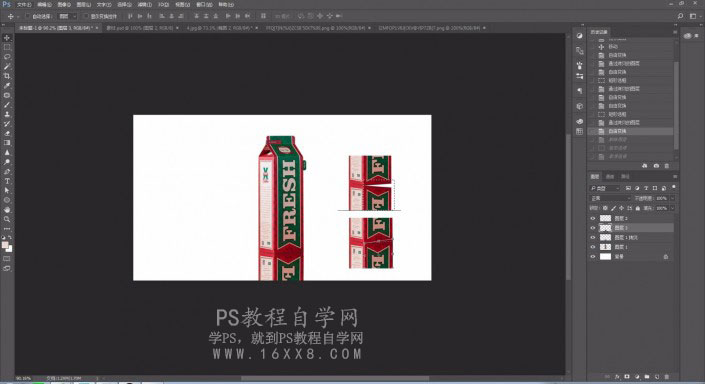Open the search icon at top right
The width and height of the screenshot is (705, 384).
pyautogui.click(x=680, y=16)
